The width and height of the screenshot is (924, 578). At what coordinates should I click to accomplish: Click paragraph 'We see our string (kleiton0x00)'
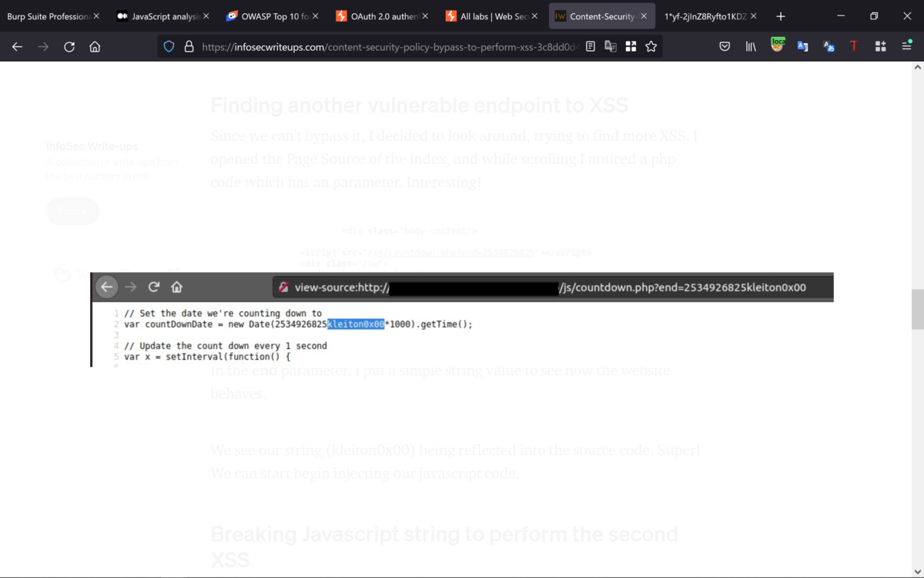pyautogui.click(x=455, y=461)
